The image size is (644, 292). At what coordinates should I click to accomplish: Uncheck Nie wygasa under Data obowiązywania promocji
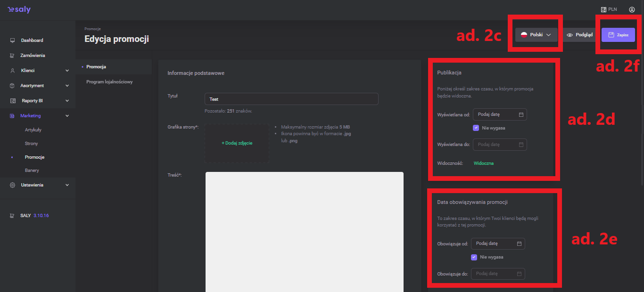pyautogui.click(x=474, y=257)
